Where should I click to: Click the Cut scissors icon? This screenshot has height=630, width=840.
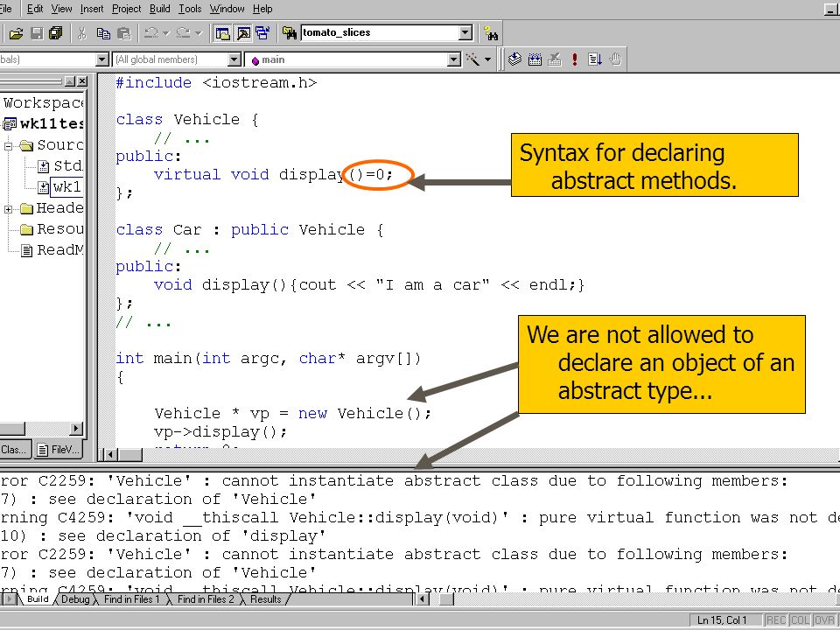tap(81, 33)
